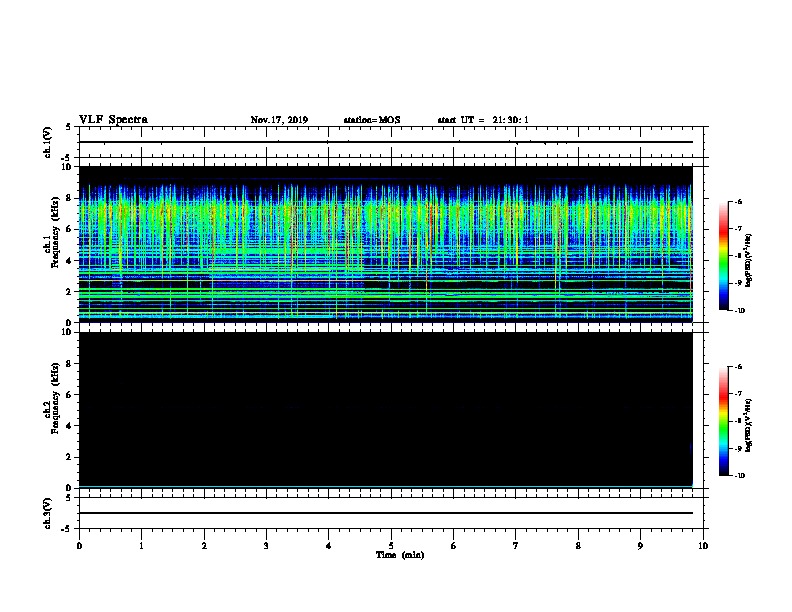The width and height of the screenshot is (792, 612).
Task: Click time-axis tick label "7"
Action: (x=516, y=546)
